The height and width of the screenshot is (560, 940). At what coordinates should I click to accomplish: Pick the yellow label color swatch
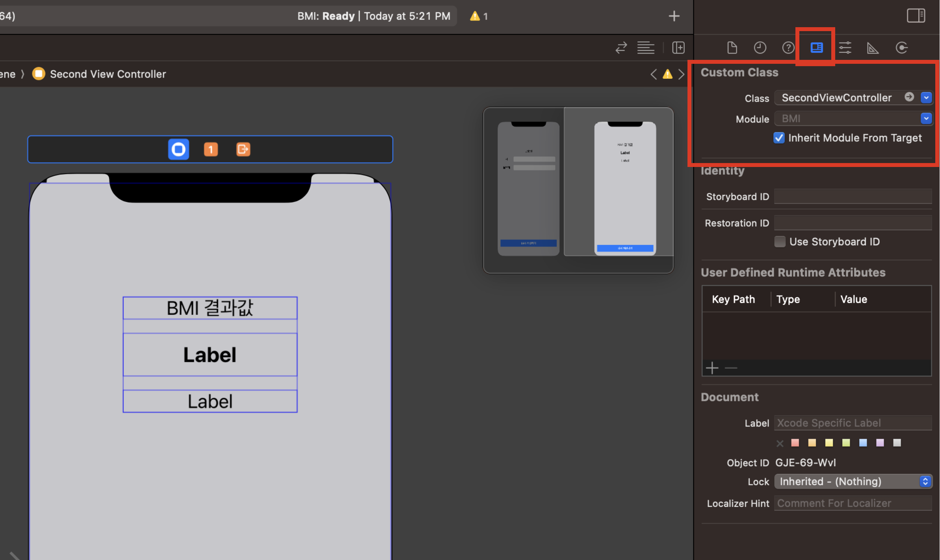tap(829, 443)
